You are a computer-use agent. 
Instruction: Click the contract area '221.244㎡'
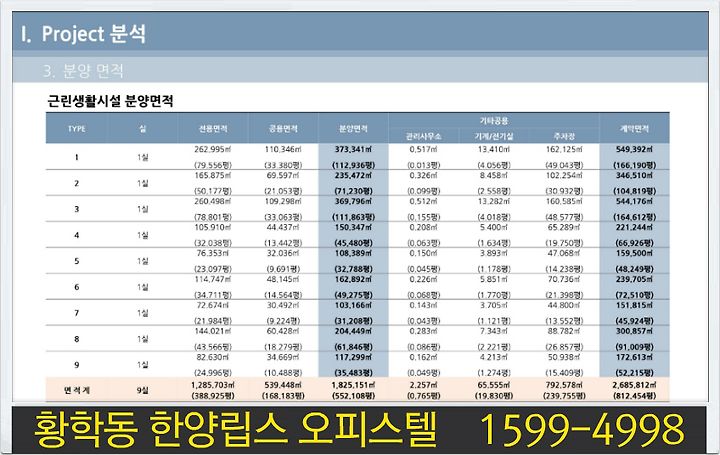coord(635,227)
